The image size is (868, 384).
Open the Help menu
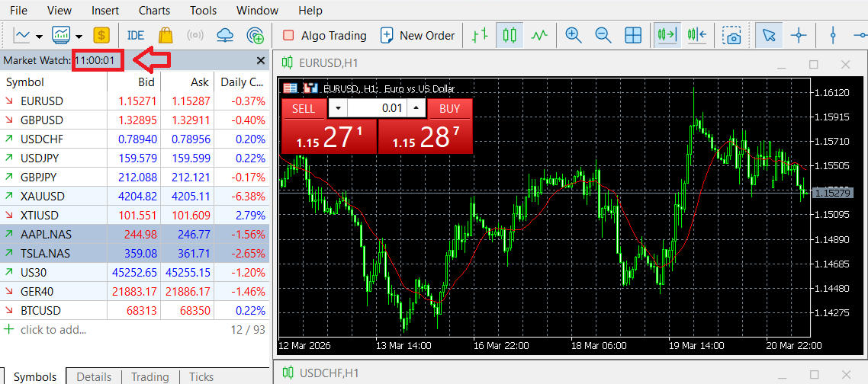310,10
